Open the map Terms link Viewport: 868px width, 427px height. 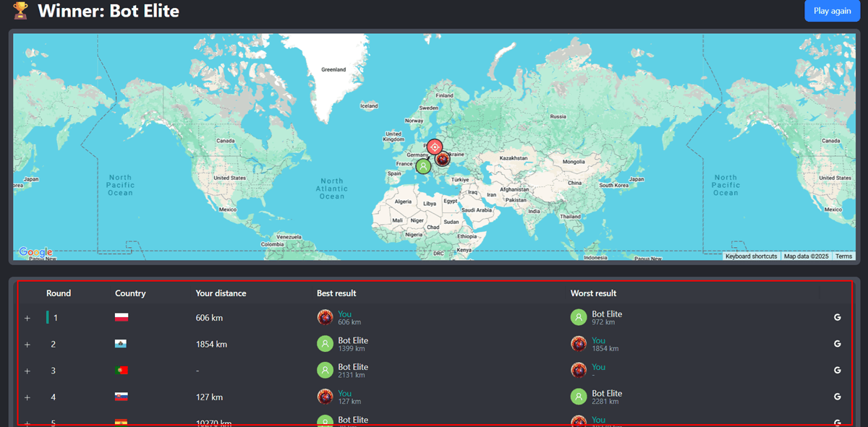[x=843, y=256]
